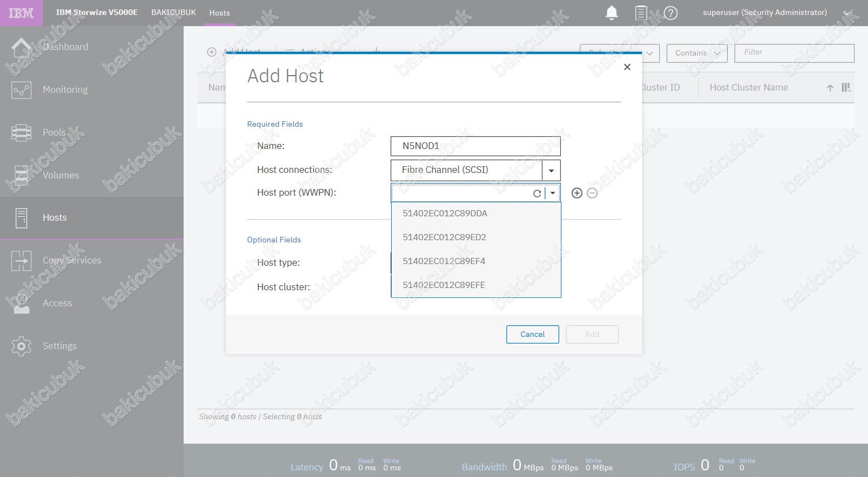The width and height of the screenshot is (868, 477).
Task: Click the Add button in dialog
Action: coord(592,335)
